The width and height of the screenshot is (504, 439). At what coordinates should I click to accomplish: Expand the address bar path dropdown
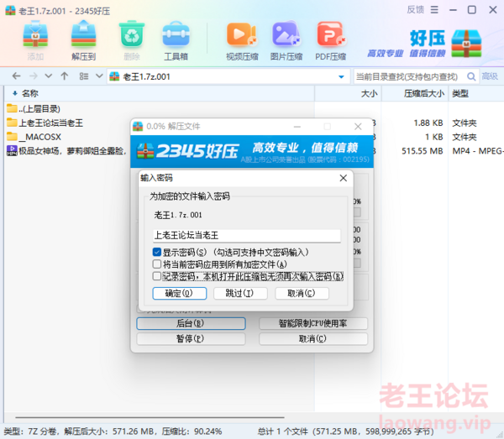point(341,76)
